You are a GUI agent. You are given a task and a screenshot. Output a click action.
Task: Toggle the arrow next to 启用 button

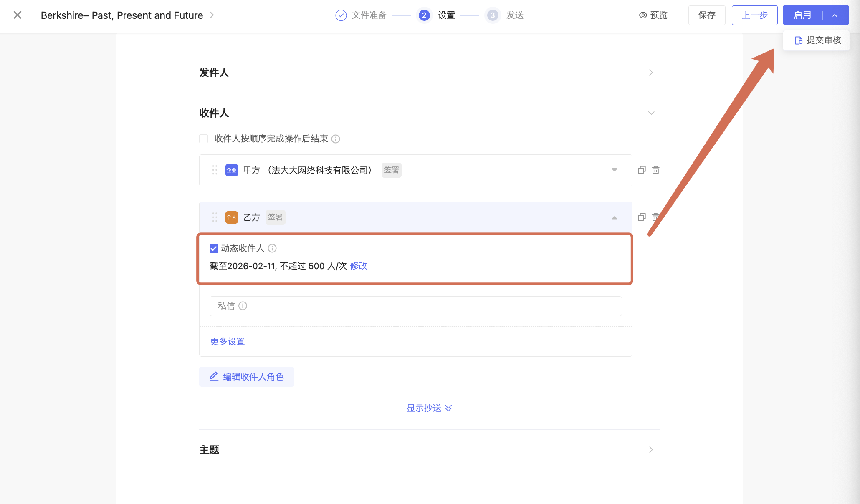[x=835, y=15]
